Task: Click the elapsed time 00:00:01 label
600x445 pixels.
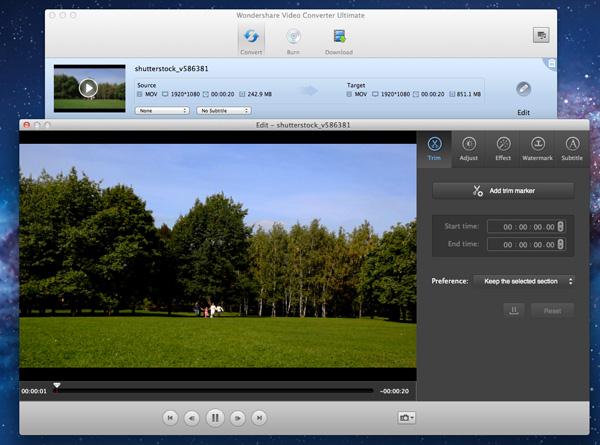Action: click(x=34, y=391)
